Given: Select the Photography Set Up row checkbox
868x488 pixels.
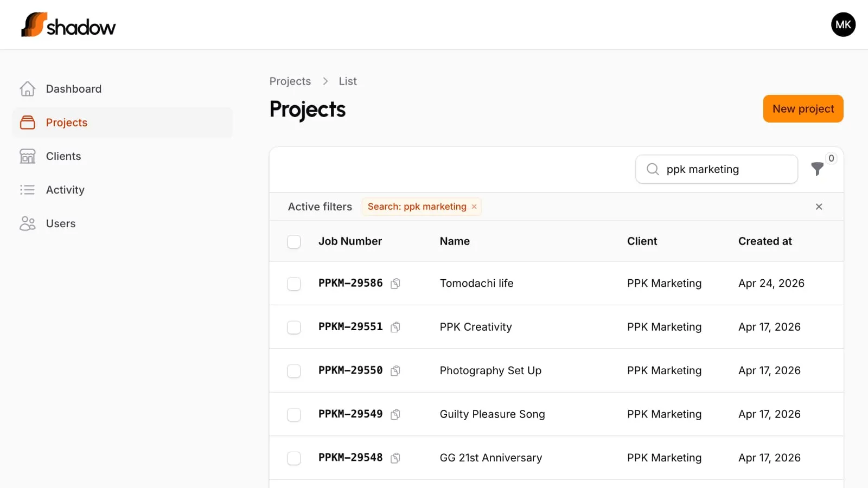Looking at the screenshot, I should pyautogui.click(x=294, y=371).
